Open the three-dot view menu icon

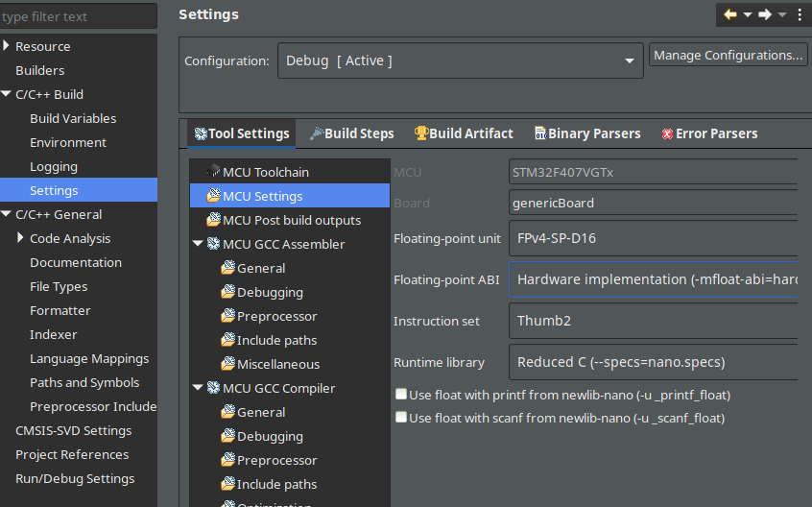click(800, 14)
